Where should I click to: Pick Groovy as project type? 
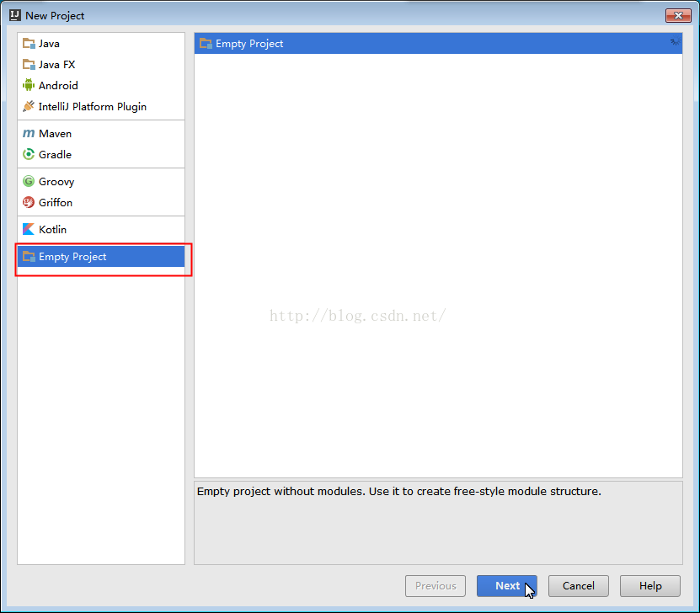(101, 182)
